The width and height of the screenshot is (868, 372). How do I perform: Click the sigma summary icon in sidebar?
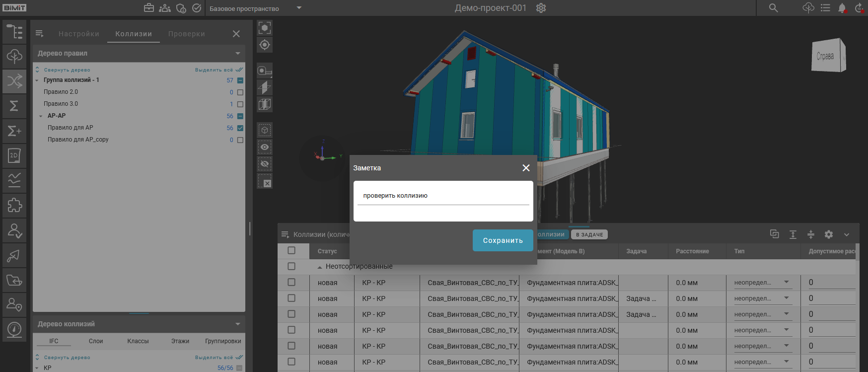tap(14, 106)
